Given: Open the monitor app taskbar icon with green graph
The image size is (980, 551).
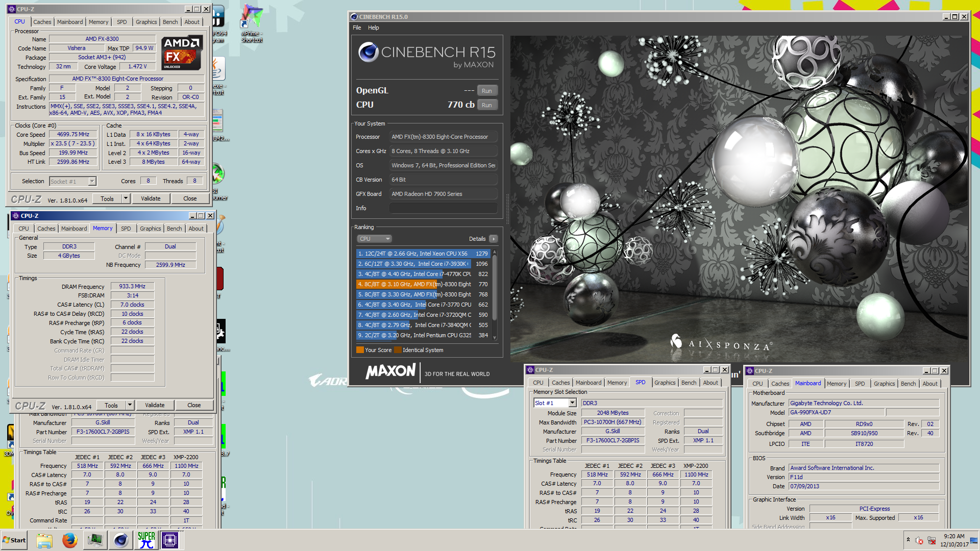Looking at the screenshot, I should (95, 540).
